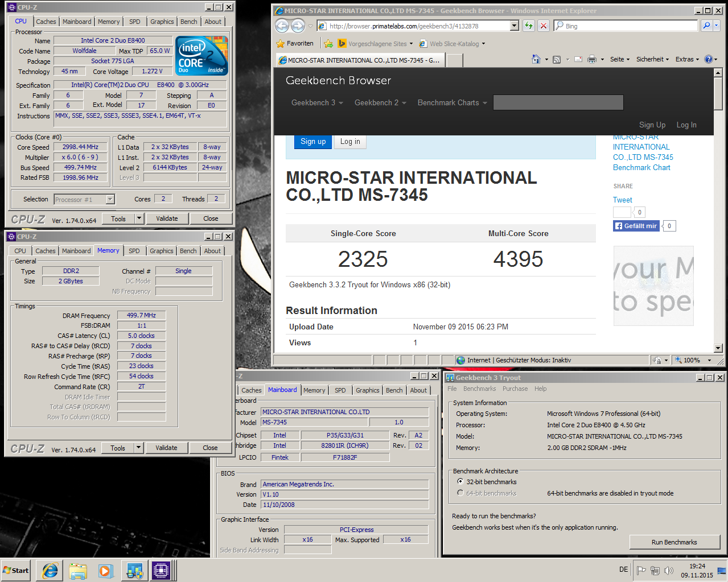Open Benchmarks menu in Geekbench 3 Tryout
The width and height of the screenshot is (728, 582).
click(x=479, y=389)
